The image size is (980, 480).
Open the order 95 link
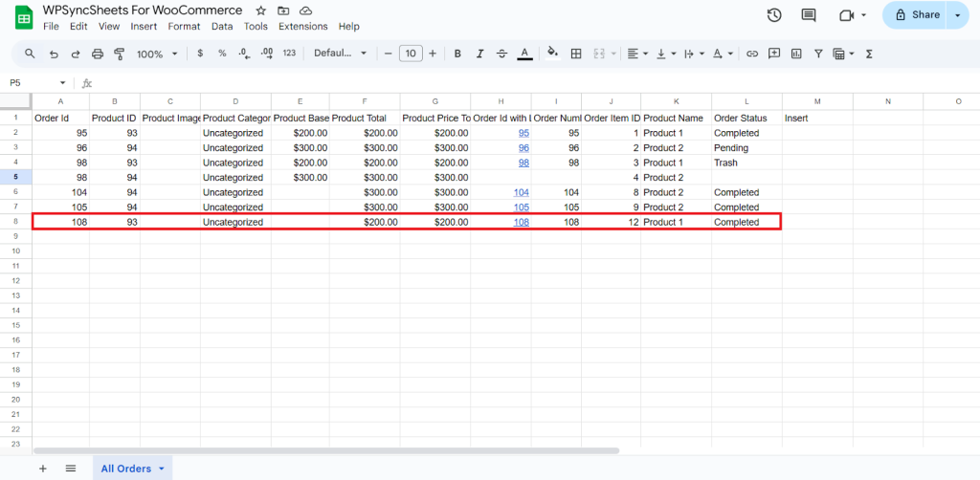tap(523, 133)
